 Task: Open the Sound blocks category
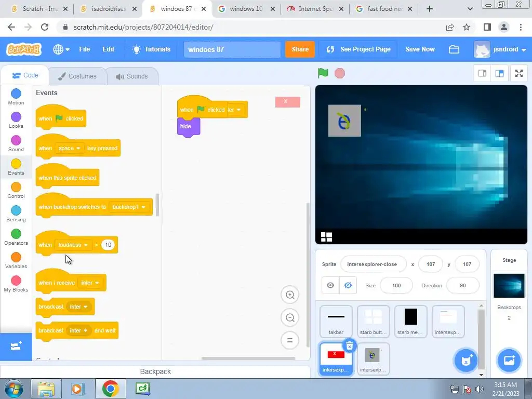16,143
